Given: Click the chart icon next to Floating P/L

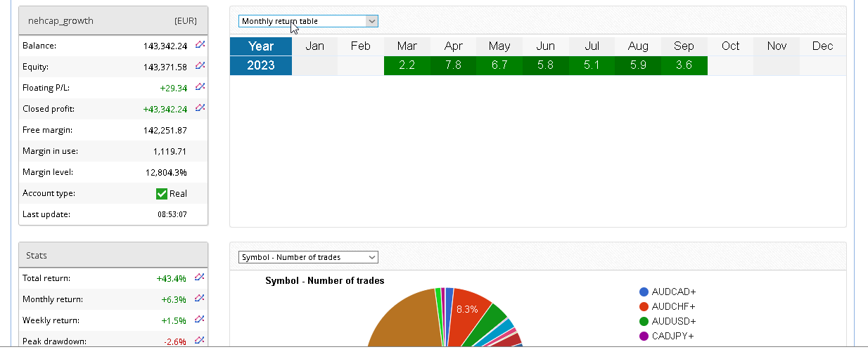Looking at the screenshot, I should point(200,88).
